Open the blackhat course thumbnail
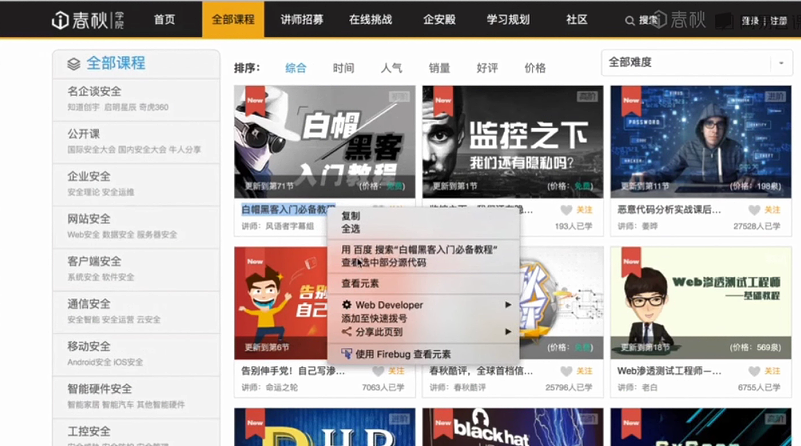801x446 pixels. (x=513, y=427)
